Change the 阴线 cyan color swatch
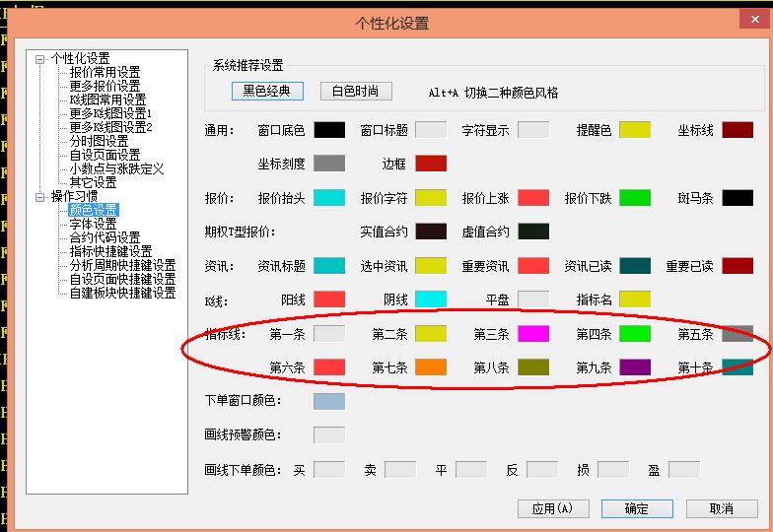773x532 pixels. click(x=431, y=299)
